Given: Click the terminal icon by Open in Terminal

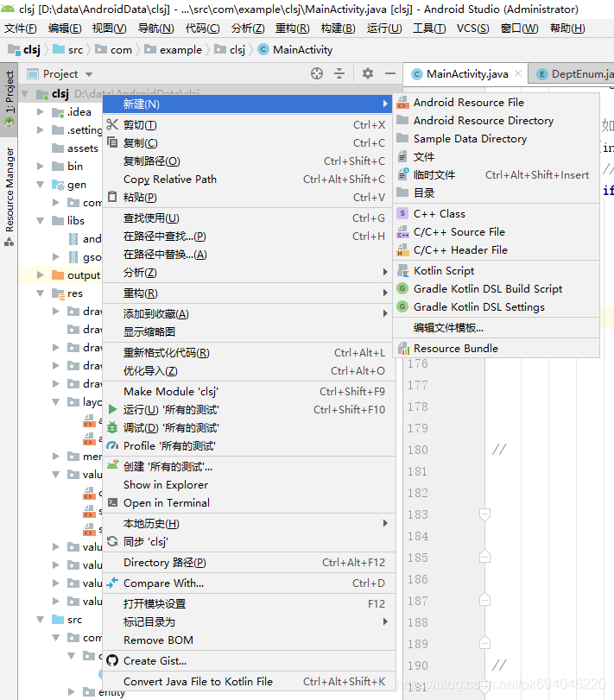Looking at the screenshot, I should point(112,502).
